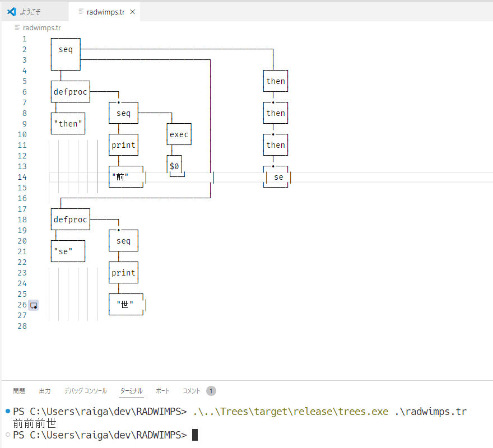Click the active terminal prompt input
This screenshot has height=448, width=493.
195,435
